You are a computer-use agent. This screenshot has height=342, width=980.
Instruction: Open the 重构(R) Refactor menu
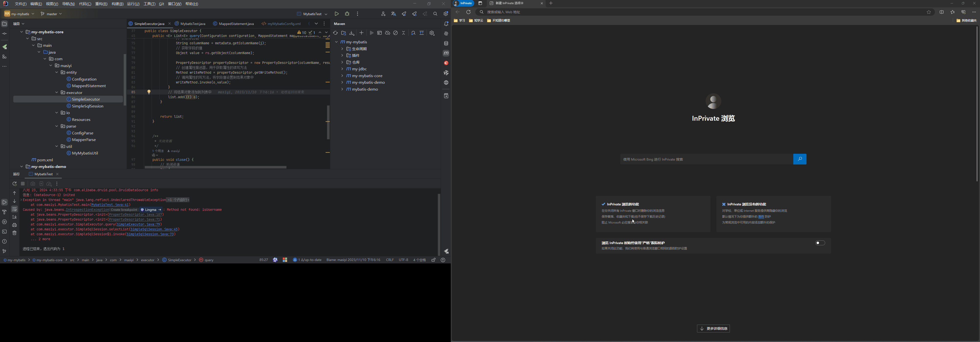(101, 4)
